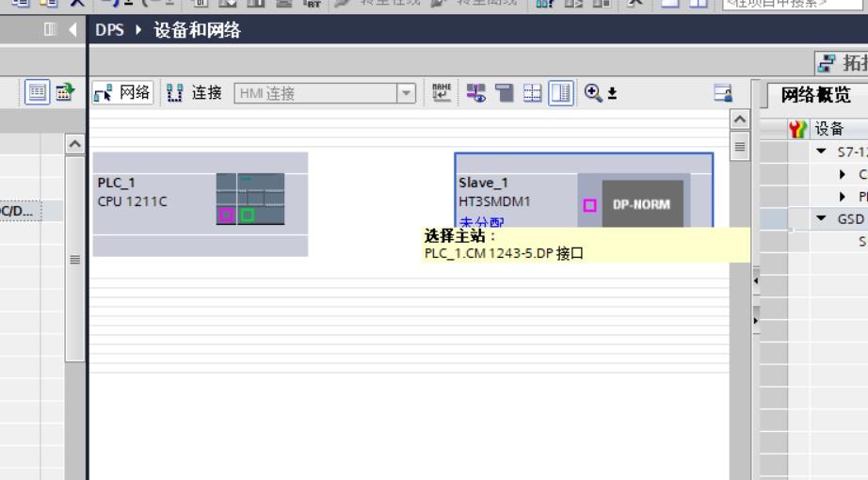This screenshot has height=480, width=868.
Task: Click the 未分配 link on Slave_1
Action: 482,222
